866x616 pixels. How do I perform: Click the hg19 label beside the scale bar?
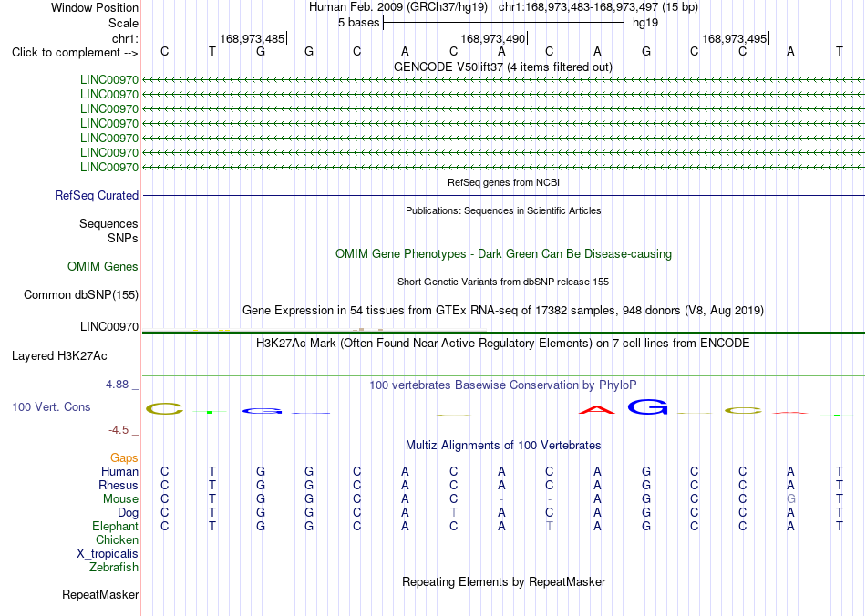(645, 23)
